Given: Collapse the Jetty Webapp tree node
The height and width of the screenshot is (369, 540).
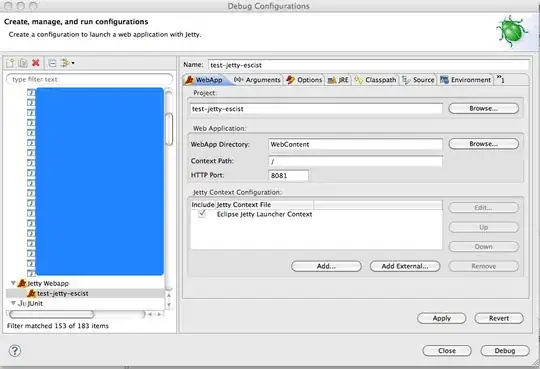Looking at the screenshot, I should pos(13,283).
